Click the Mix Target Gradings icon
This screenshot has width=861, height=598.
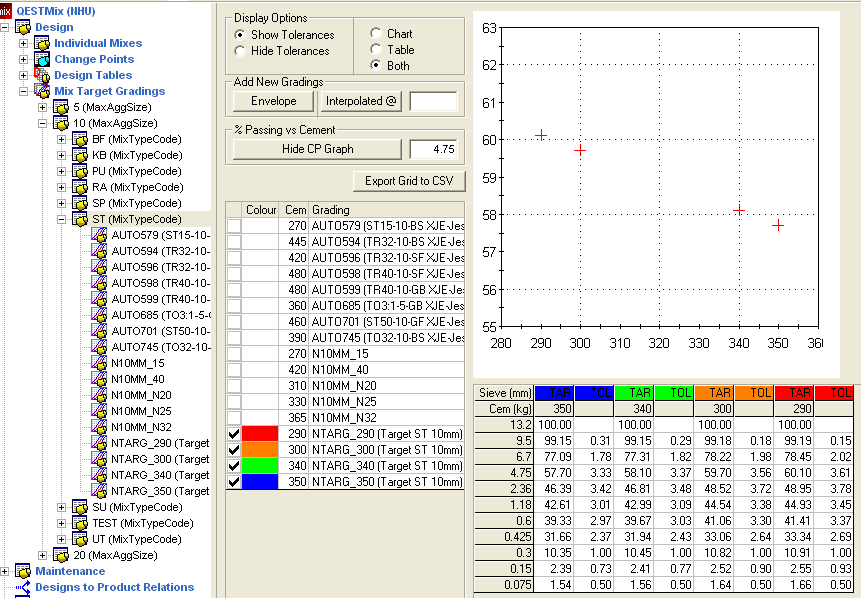(x=42, y=91)
